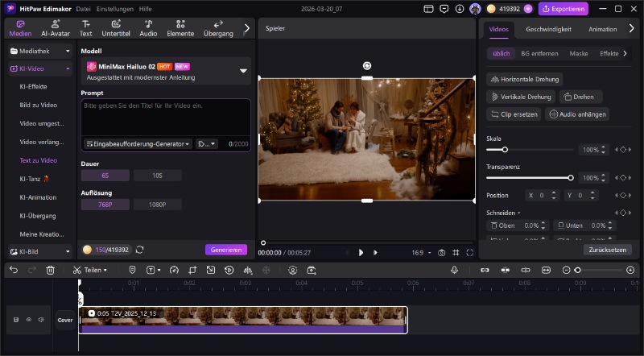Viewport: 644px width, 356px height.
Task: Refresh the credit balance next to 150/419392
Action: [139, 250]
